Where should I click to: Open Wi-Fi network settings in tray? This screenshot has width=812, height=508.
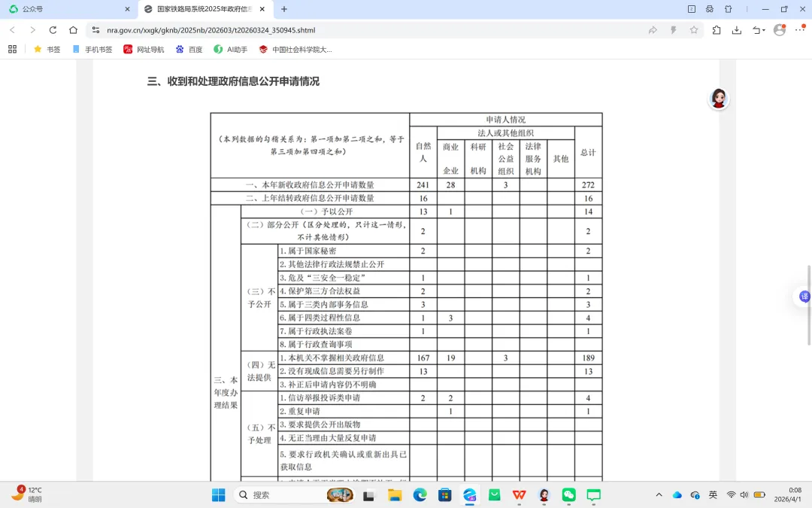pyautogui.click(x=732, y=494)
